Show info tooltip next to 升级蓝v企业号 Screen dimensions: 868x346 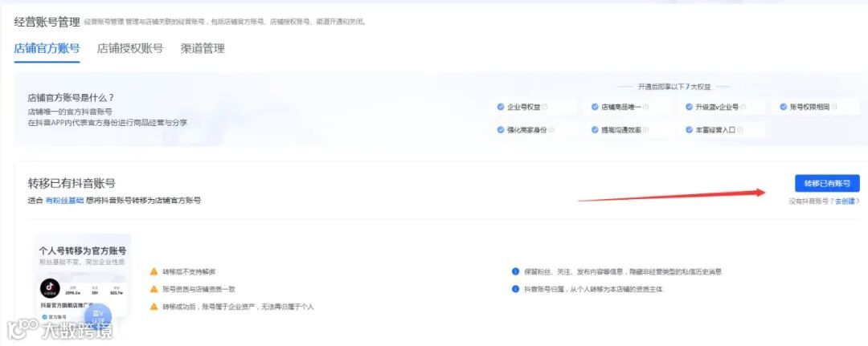[x=743, y=108]
